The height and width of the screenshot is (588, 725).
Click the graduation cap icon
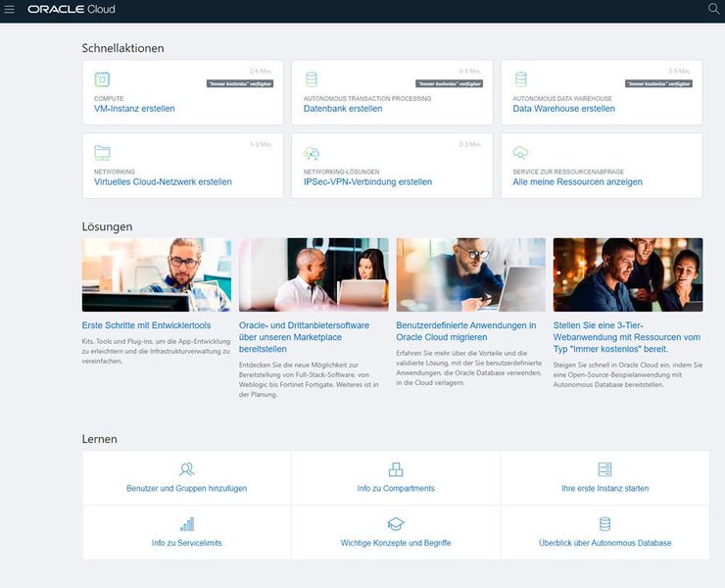(x=396, y=524)
